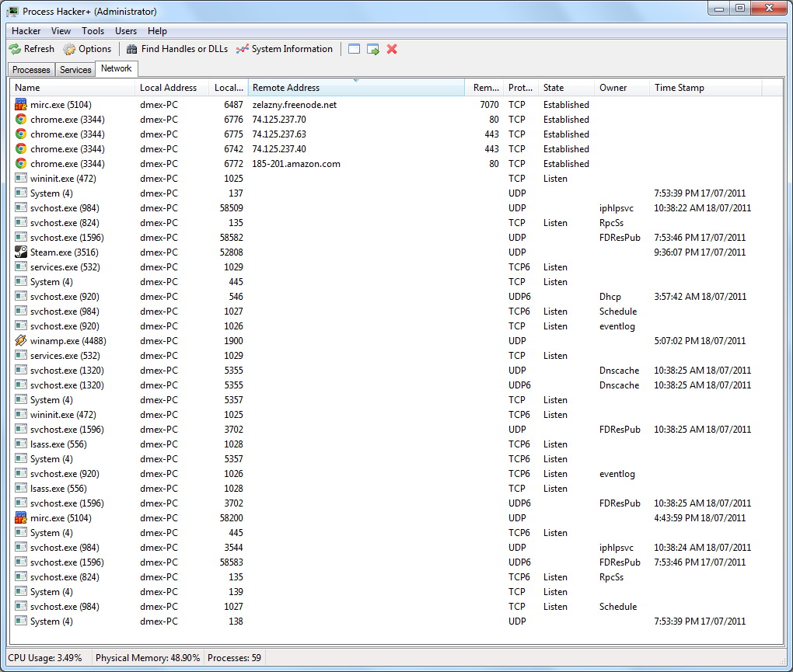Click timestamp 4:43:59 PM 18/07/2011
Screen dimensions: 793x672
pos(700,518)
